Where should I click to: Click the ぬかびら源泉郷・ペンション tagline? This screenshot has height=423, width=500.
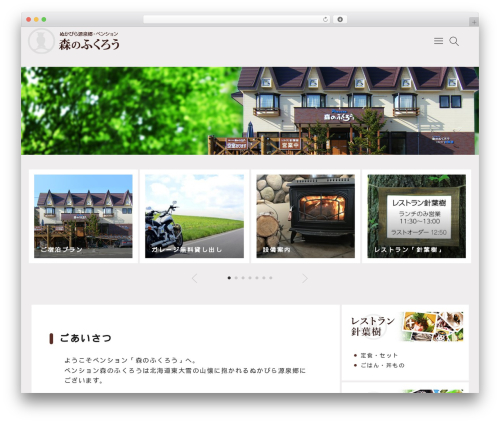pos(89,34)
